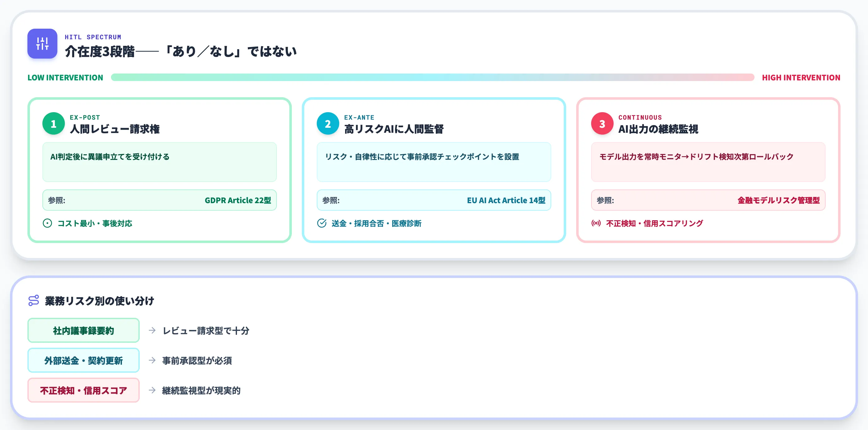Select the 不正検知・信用スコア red tag

pos(84,390)
